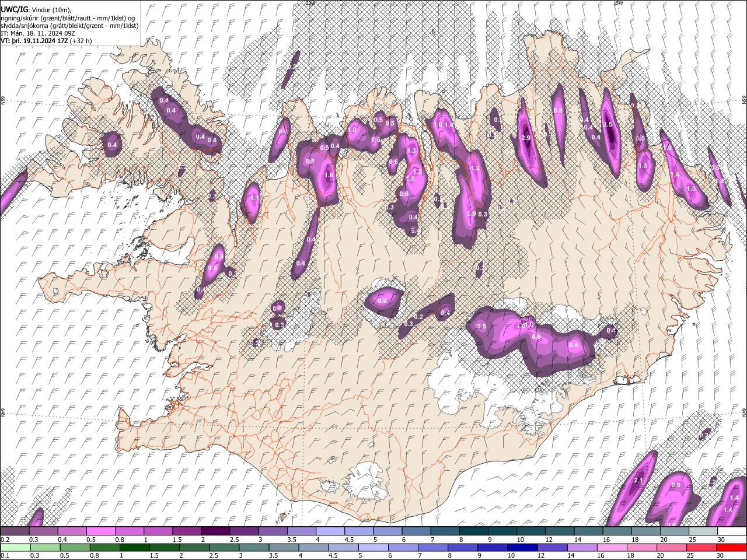Select the "VT: þri. 19.11.2024 17Z" line

click(x=46, y=41)
